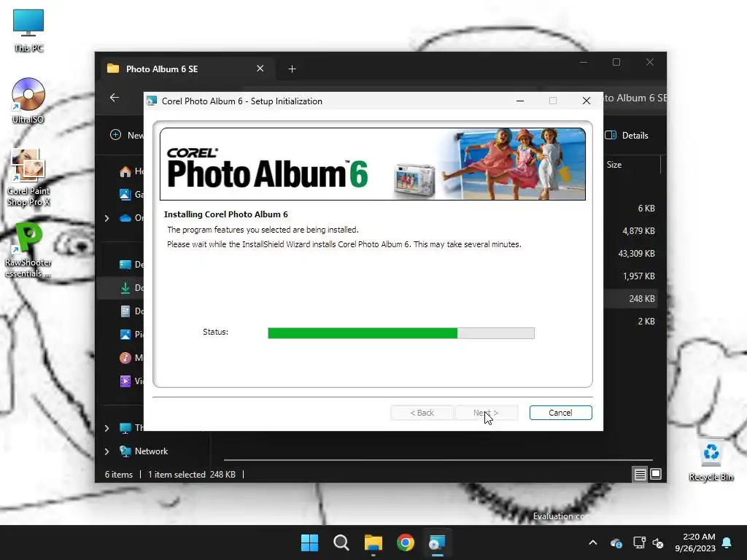Screen dimensions: 747x560
Task: Minimize the Corel Setup Initialization window
Action: tap(520, 101)
